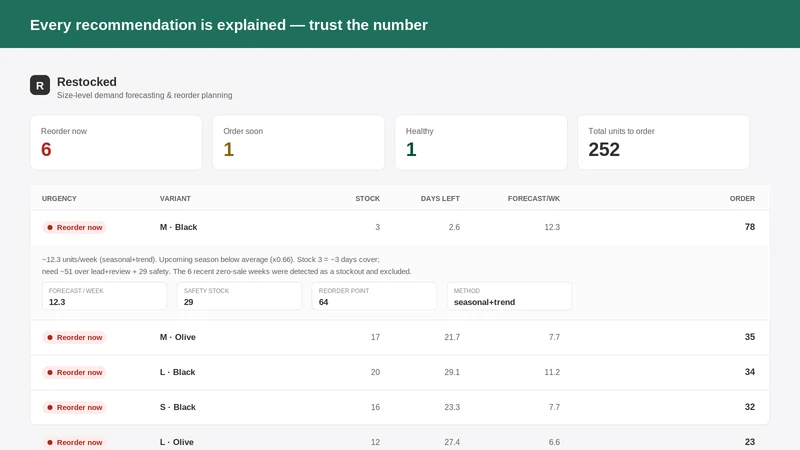This screenshot has height=450, width=800.
Task: Open the Reorder now summary card
Action: click(116, 142)
